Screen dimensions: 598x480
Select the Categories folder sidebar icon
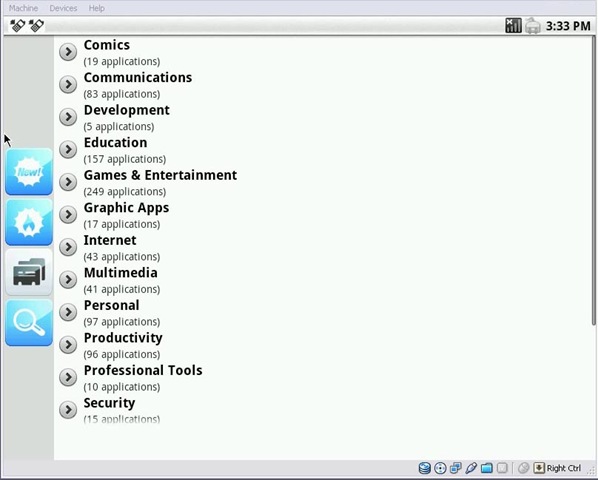coord(29,272)
